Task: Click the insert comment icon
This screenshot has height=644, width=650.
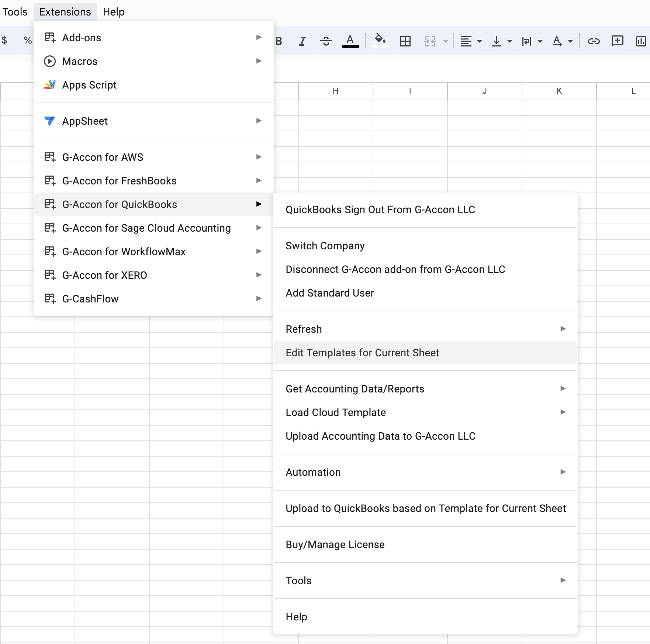Action: [617, 41]
